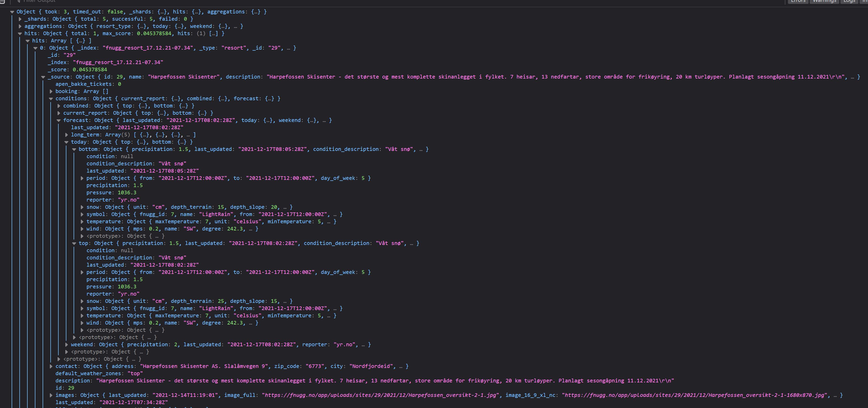Select the _index "fnugg_resort_17.12.21-07.34" value row
Screen dimensions: 868x408
tap(105, 62)
